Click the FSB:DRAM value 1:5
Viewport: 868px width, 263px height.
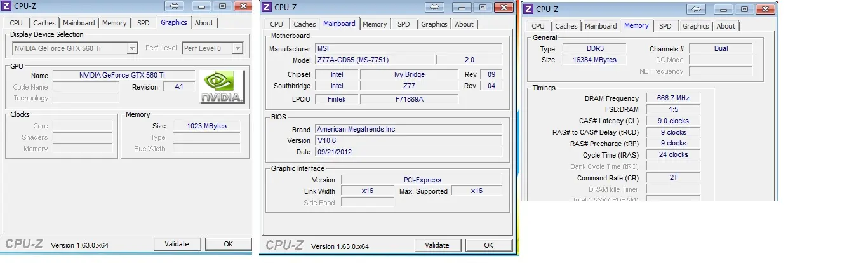(x=674, y=109)
